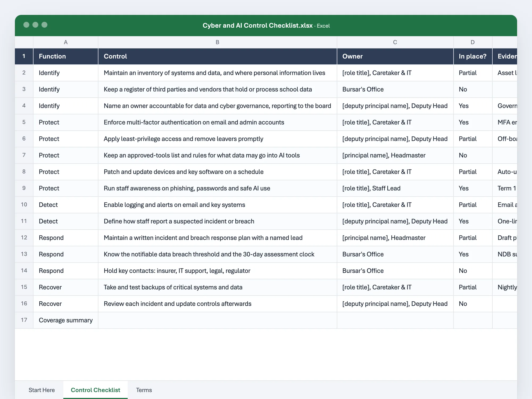Viewport: 532px width, 399px height.
Task: Click 'Keep an approved-tools list' control cell
Action: tap(217, 155)
